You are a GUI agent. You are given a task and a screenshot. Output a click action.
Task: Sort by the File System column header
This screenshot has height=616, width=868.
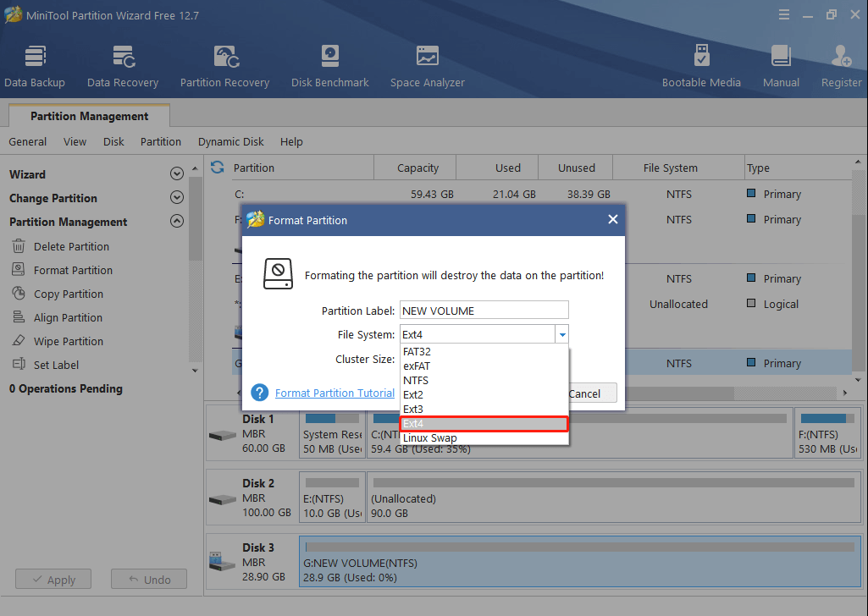click(x=670, y=168)
